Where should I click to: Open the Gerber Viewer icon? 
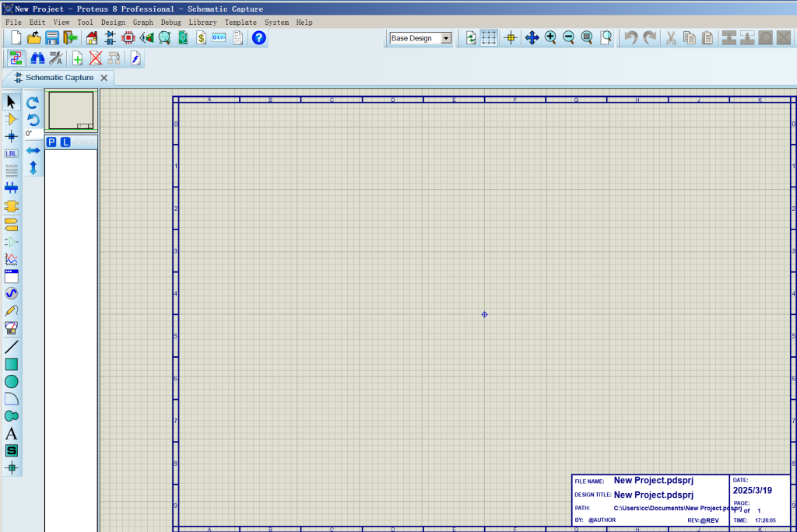pos(165,37)
